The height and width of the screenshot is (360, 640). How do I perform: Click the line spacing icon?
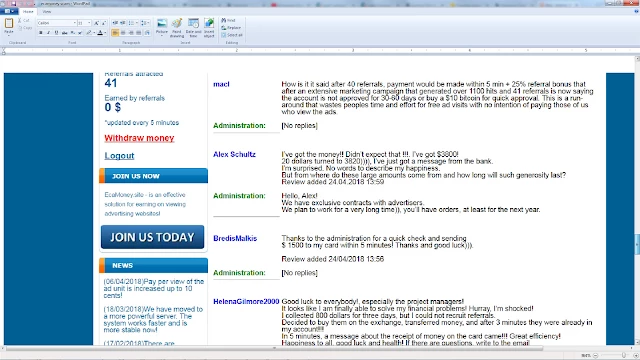pos(143,23)
